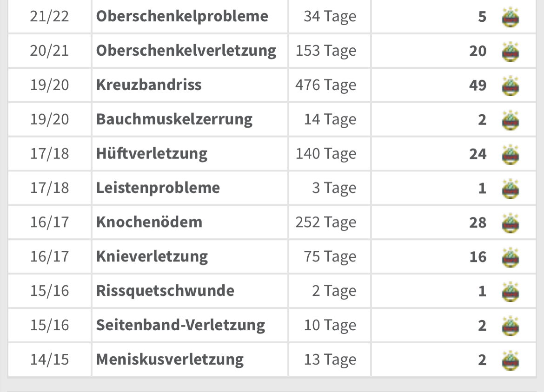This screenshot has width=544, height=392.
Task: Click club crest in Oberschenkelverletzung row
Action: pos(511,51)
